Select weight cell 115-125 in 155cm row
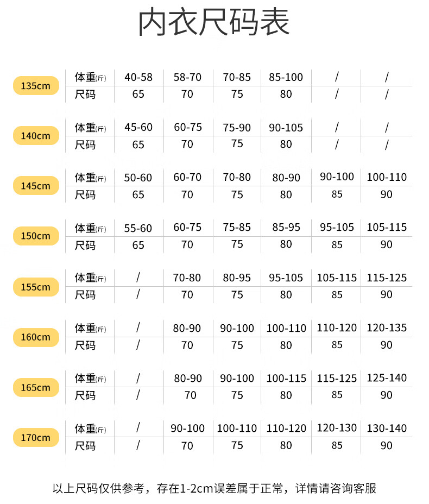 coord(387,278)
